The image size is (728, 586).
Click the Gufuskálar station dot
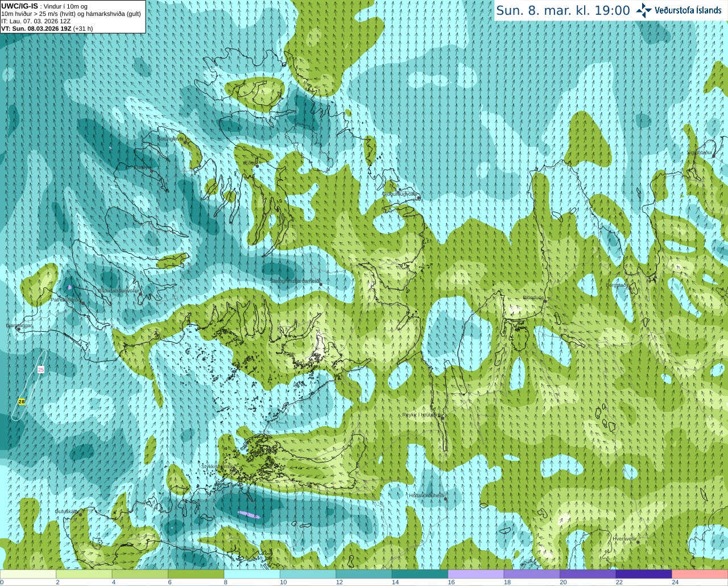(80, 514)
